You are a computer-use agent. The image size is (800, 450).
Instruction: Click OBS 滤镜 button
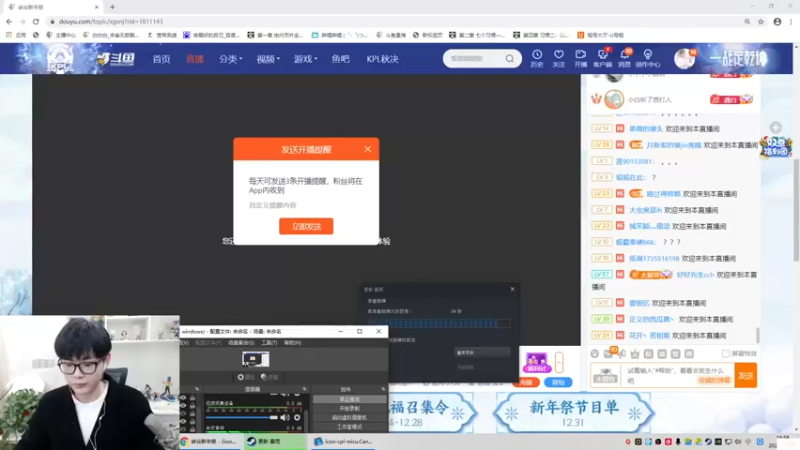(269, 377)
